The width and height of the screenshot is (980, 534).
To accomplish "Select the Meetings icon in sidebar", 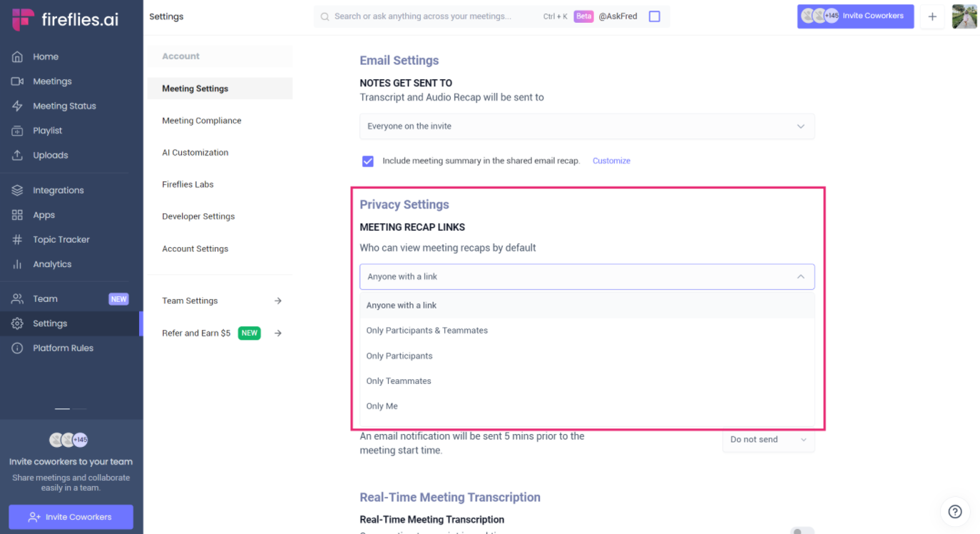I will pos(53,81).
